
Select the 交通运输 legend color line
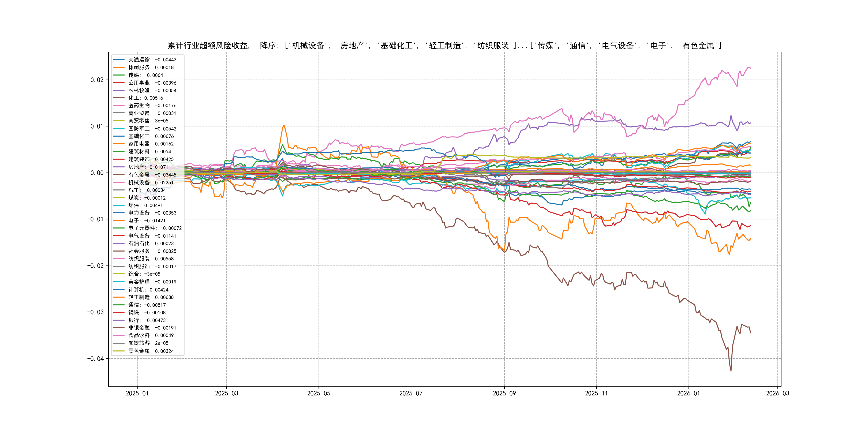pyautogui.click(x=119, y=60)
